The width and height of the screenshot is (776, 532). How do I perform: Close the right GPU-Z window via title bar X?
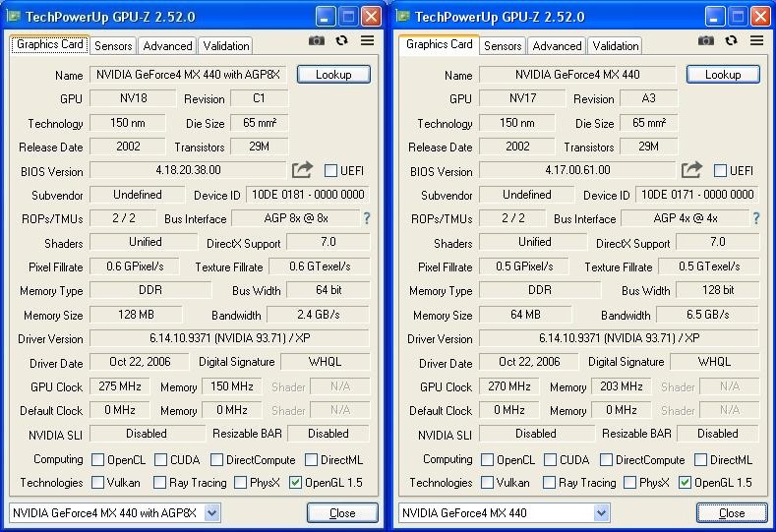coord(760,17)
